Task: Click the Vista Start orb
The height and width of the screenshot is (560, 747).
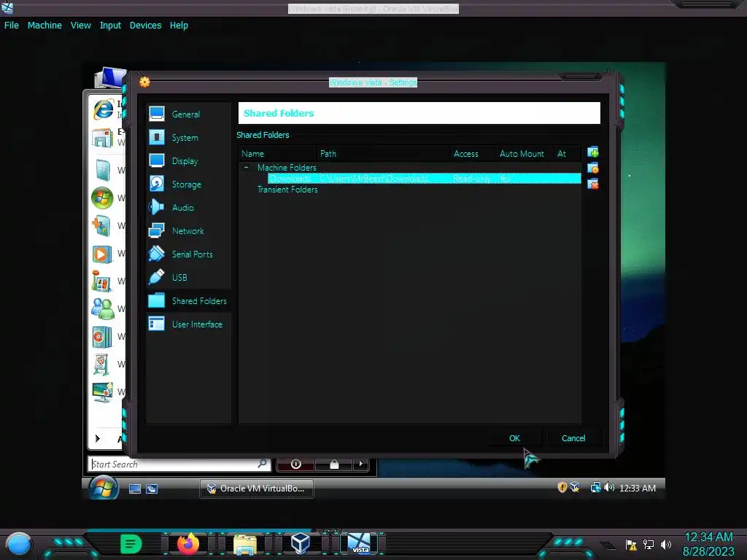Action: tap(104, 489)
